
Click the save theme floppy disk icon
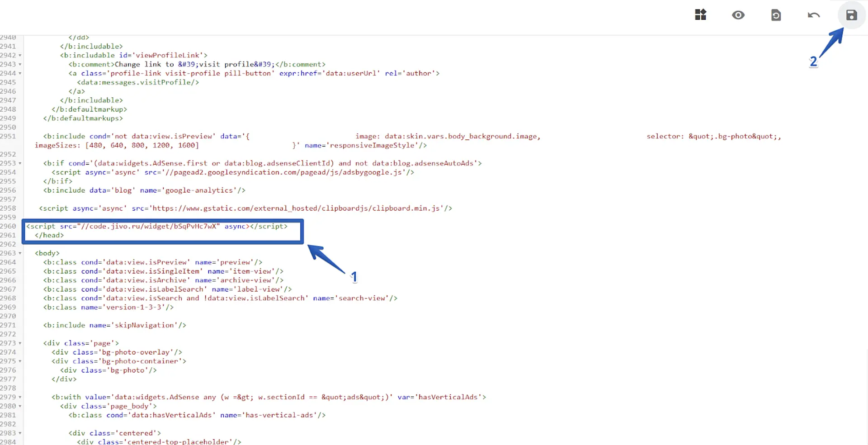[x=851, y=15]
